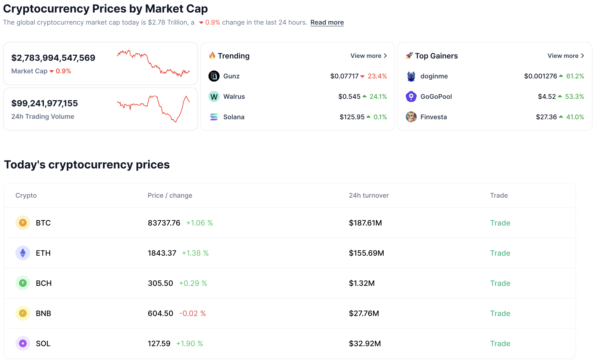Click the Finvesta coin icon
Image resolution: width=598 pixels, height=364 pixels.
click(x=411, y=117)
